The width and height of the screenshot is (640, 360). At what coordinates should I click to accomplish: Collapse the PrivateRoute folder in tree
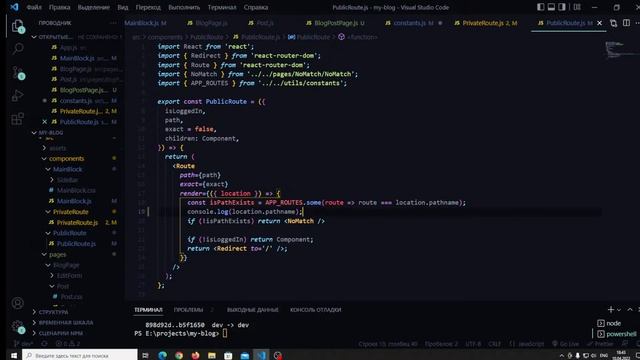coord(48,212)
